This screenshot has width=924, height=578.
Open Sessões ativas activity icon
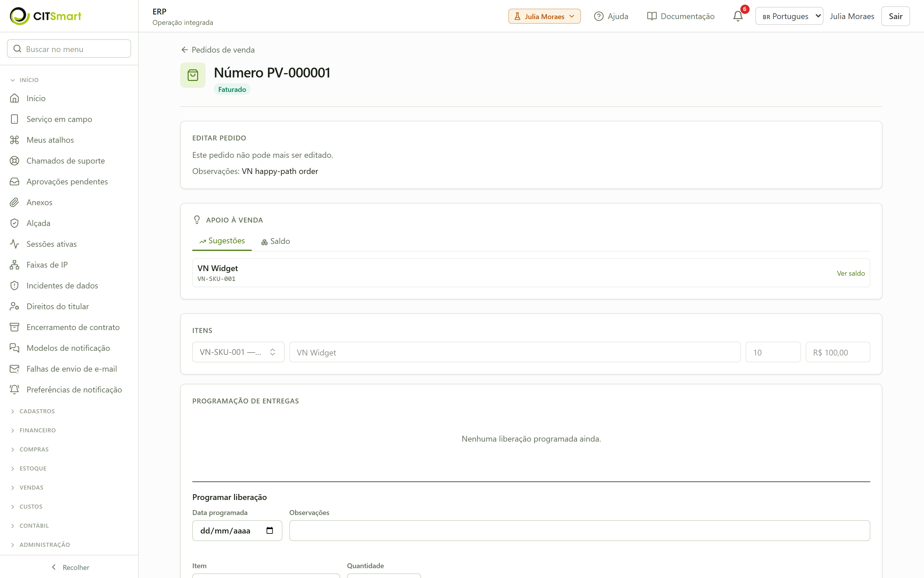coord(14,244)
